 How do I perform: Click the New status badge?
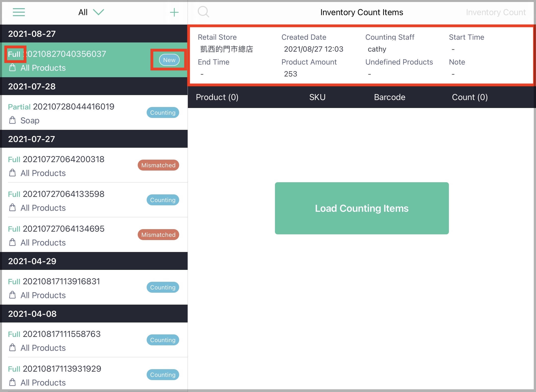click(x=169, y=60)
